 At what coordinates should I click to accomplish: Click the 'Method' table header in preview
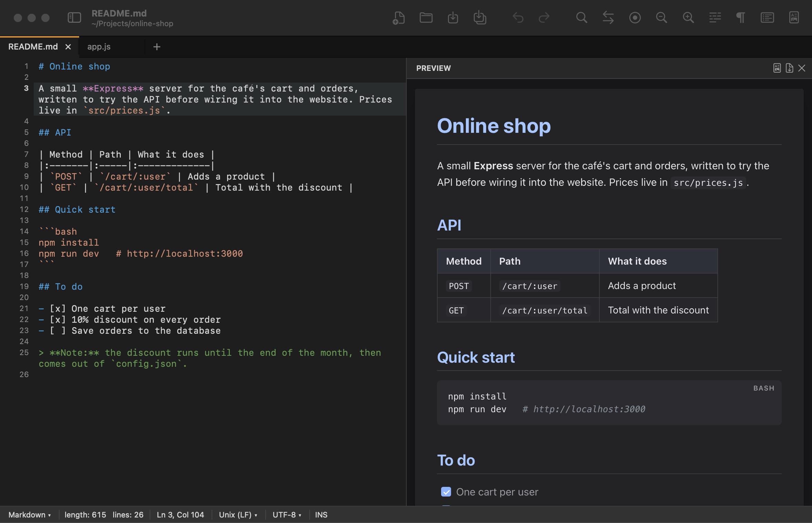464,261
